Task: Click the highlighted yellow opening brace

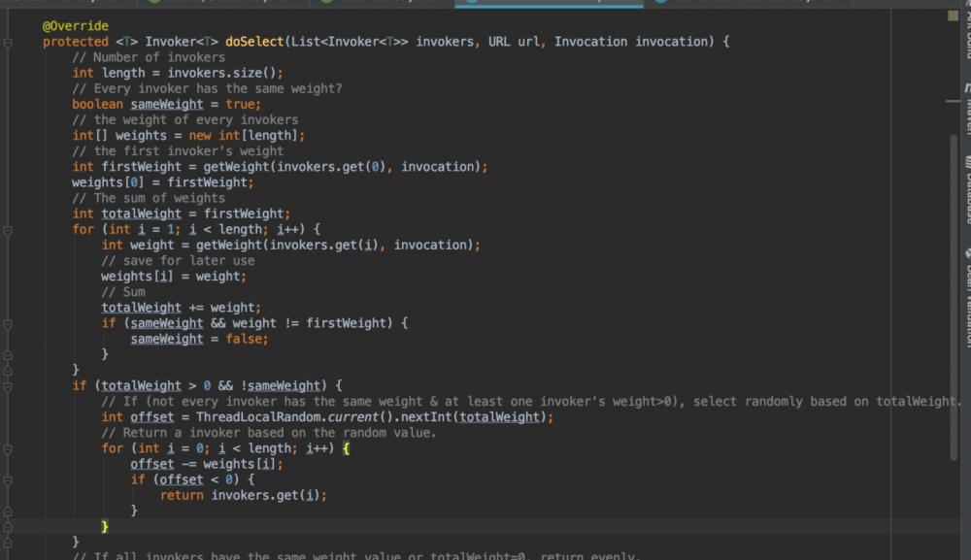Action: tap(347, 448)
